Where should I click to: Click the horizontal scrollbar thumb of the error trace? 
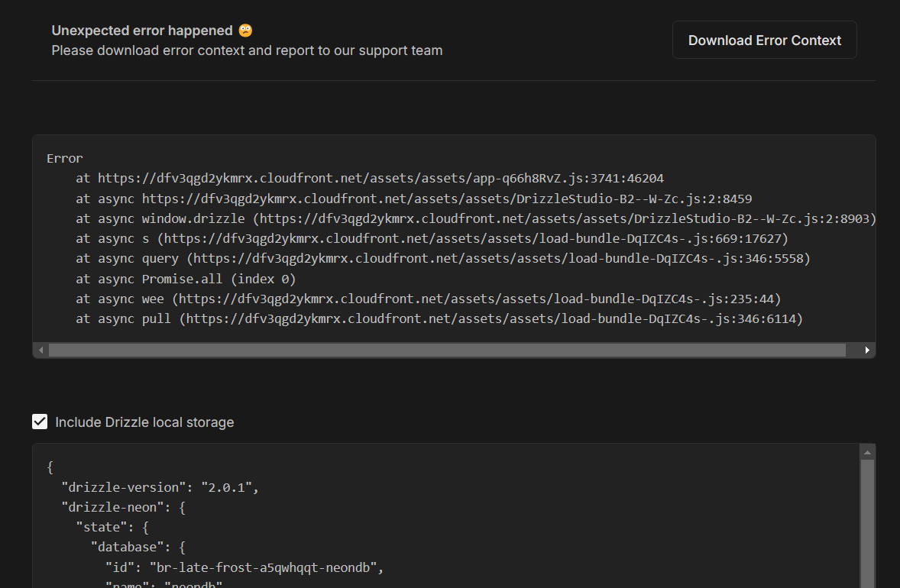tap(447, 350)
